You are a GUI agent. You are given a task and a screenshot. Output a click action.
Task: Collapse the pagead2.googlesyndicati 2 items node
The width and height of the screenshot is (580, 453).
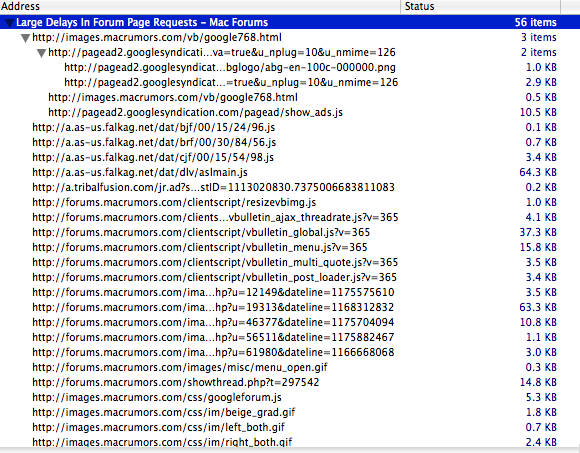pos(41,53)
